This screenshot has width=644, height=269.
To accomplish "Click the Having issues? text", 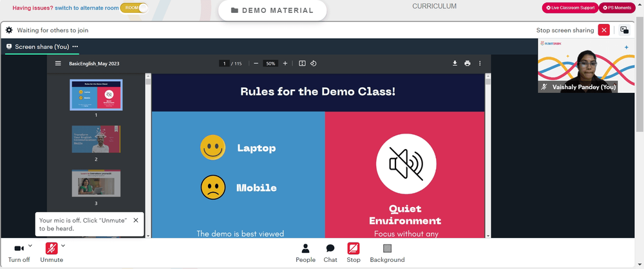I will pyautogui.click(x=33, y=8).
